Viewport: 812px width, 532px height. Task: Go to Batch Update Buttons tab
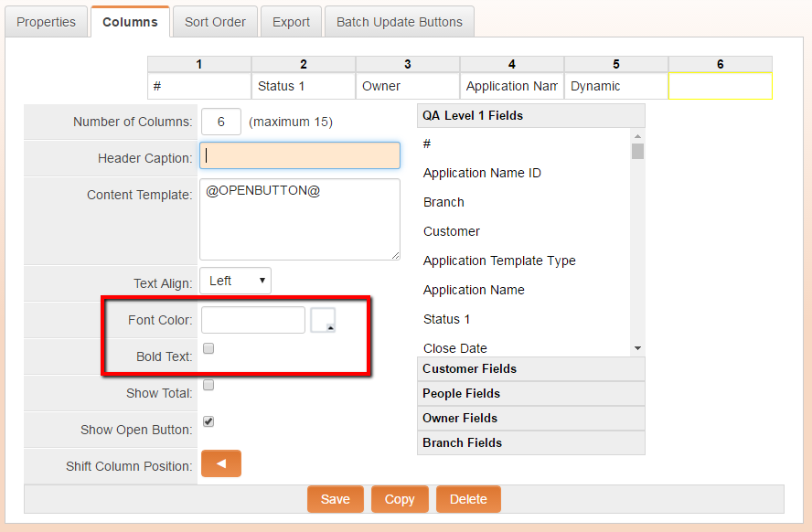(x=399, y=22)
